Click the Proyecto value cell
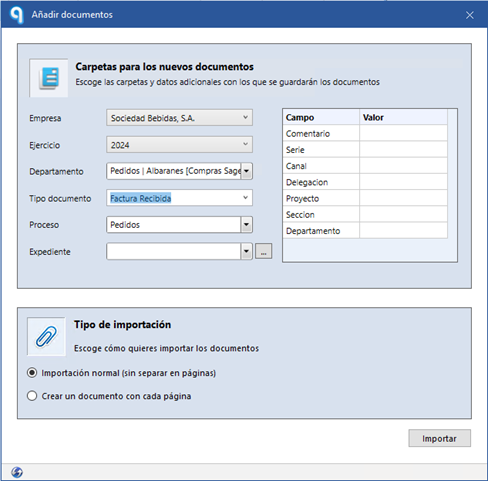This screenshot has height=481, width=488. (x=403, y=198)
